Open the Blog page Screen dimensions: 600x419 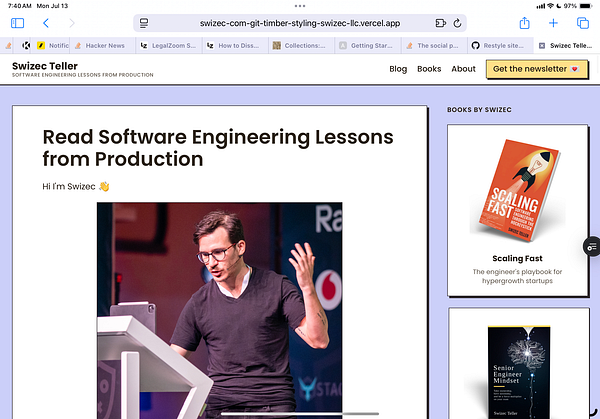pyautogui.click(x=398, y=69)
